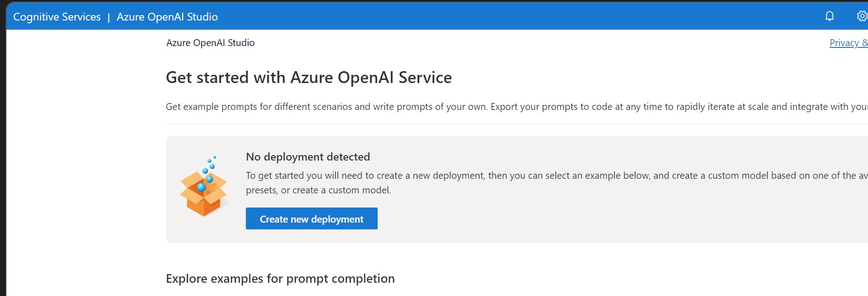Open the Privacy & link

coord(847,42)
